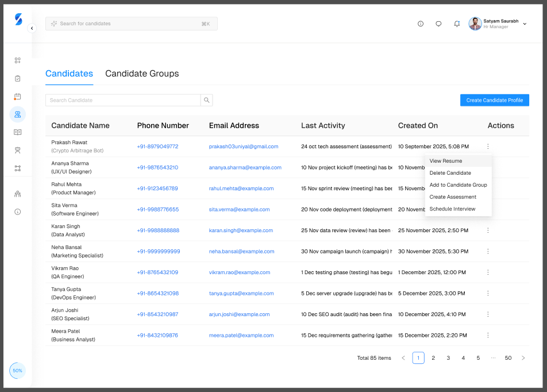Open actions menu for Karan Singh
Image resolution: width=547 pixels, height=392 pixels.
[x=488, y=230]
